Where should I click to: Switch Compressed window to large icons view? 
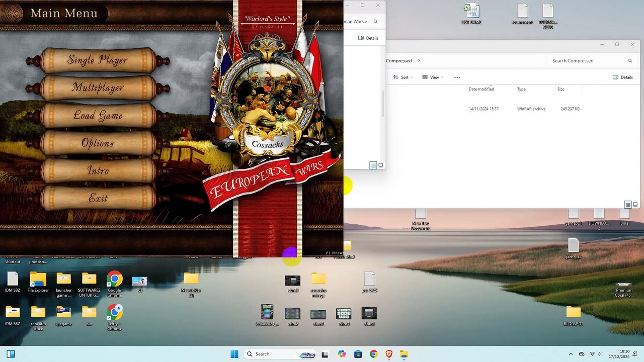pyautogui.click(x=635, y=205)
